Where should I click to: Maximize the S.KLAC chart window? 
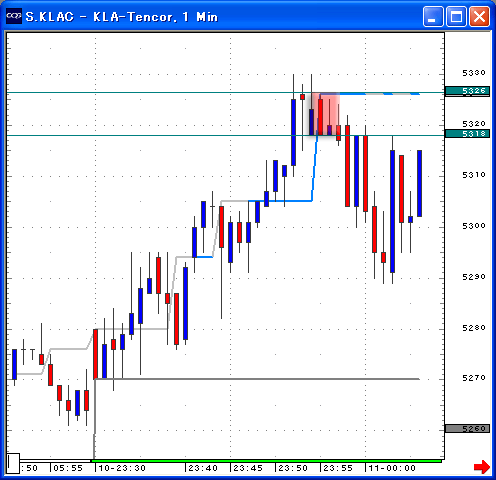click(x=456, y=16)
